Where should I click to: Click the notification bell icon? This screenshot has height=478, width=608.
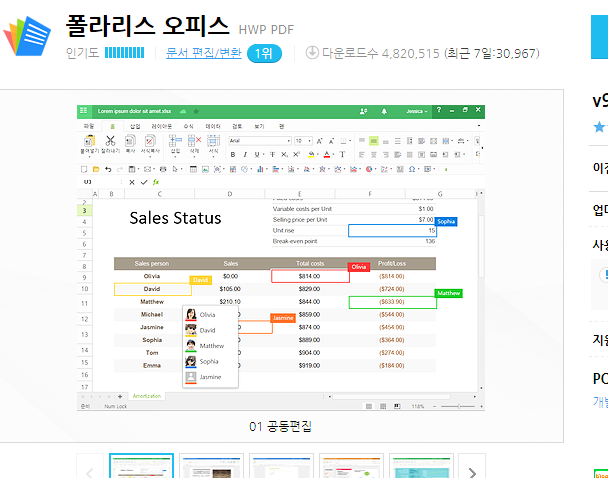(384, 111)
